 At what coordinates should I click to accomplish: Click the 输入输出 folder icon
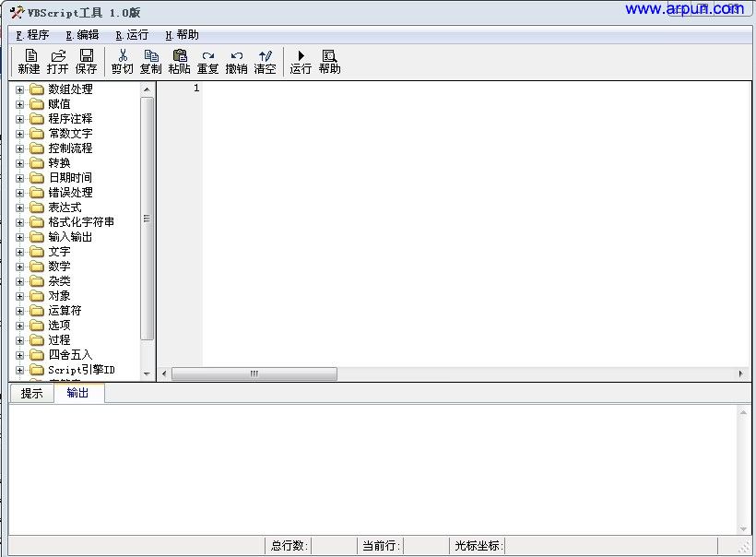point(37,237)
